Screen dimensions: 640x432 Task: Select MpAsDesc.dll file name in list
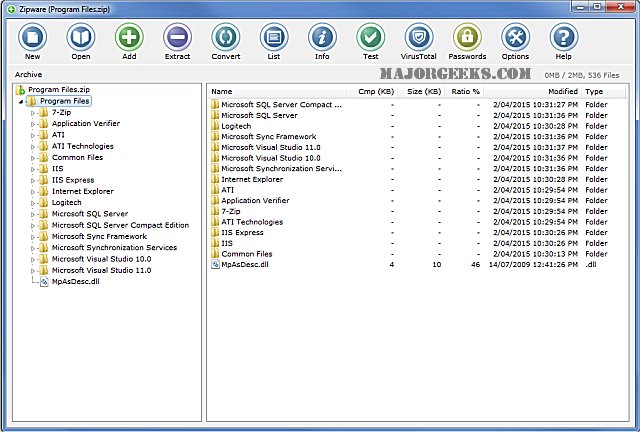(x=245, y=265)
